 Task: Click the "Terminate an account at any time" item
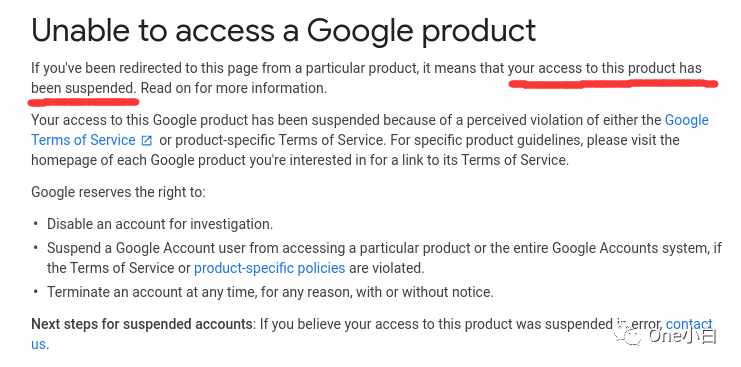click(x=270, y=292)
